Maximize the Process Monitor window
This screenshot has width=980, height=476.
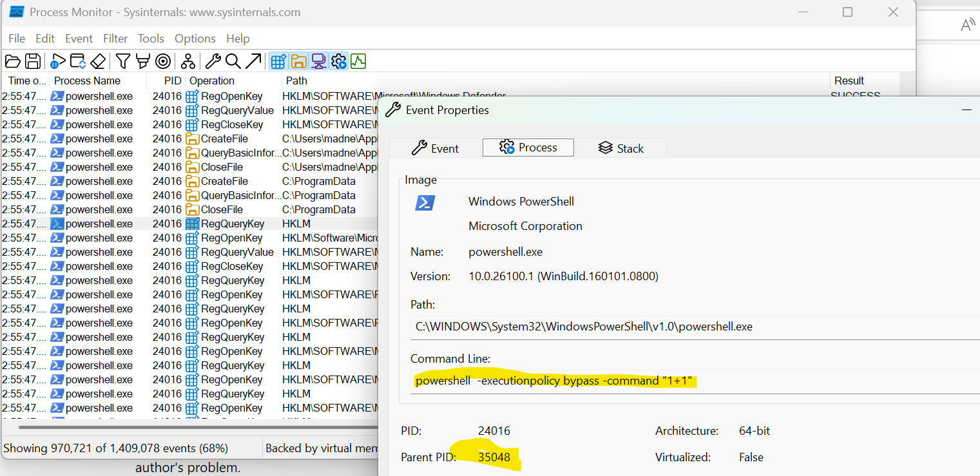pos(848,12)
